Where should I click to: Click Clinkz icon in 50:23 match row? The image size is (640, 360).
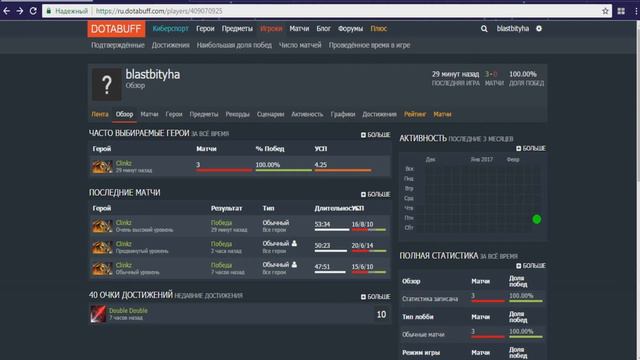point(102,247)
